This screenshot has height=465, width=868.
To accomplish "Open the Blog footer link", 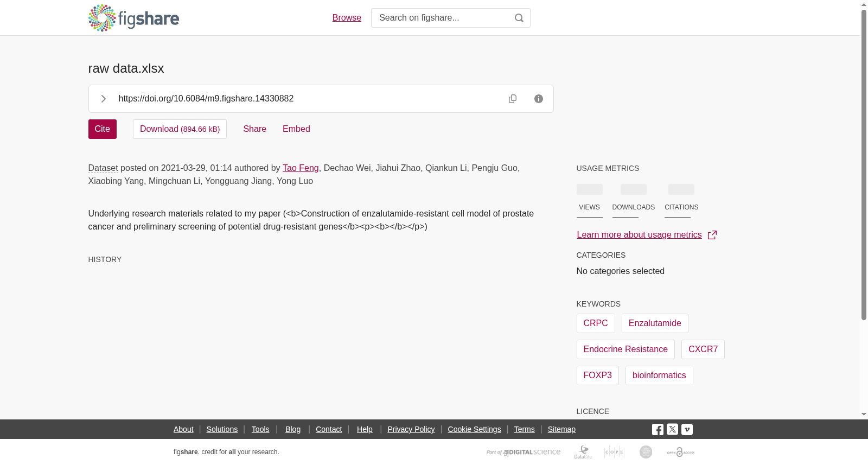I will pyautogui.click(x=293, y=429).
